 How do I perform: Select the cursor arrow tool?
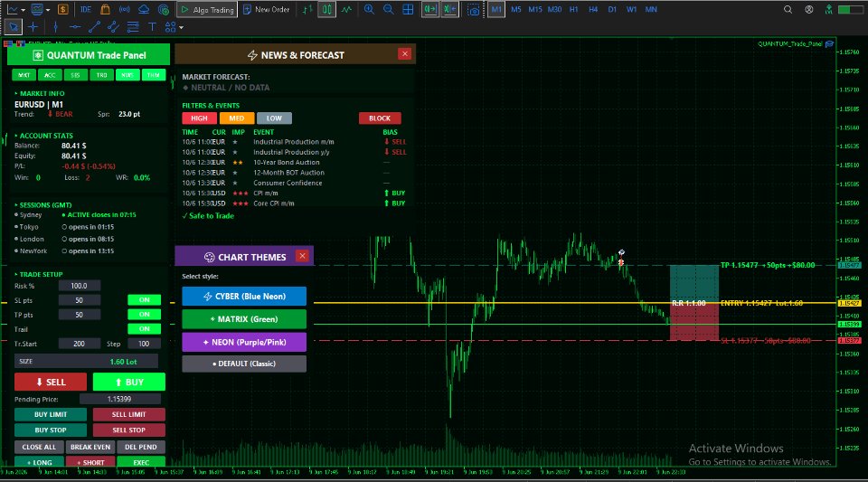[14, 26]
